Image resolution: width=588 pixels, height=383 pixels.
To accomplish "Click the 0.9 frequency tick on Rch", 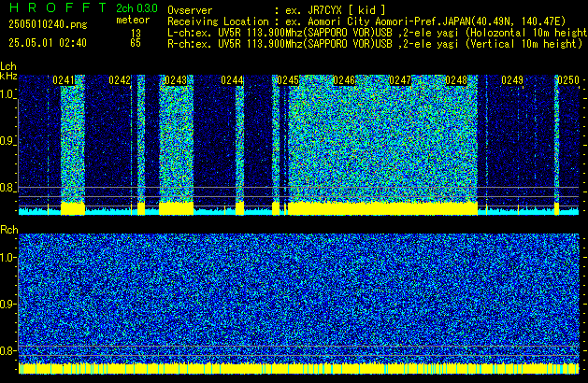I will (x=7, y=304).
